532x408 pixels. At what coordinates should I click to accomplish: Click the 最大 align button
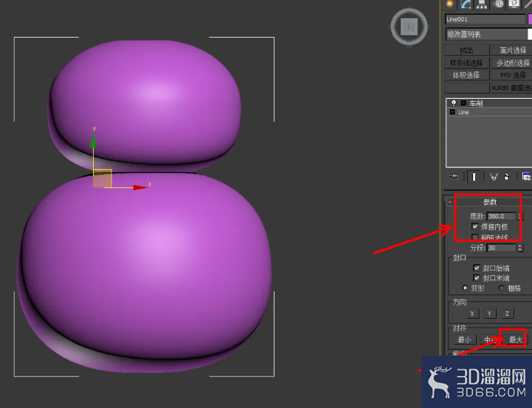[515, 339]
